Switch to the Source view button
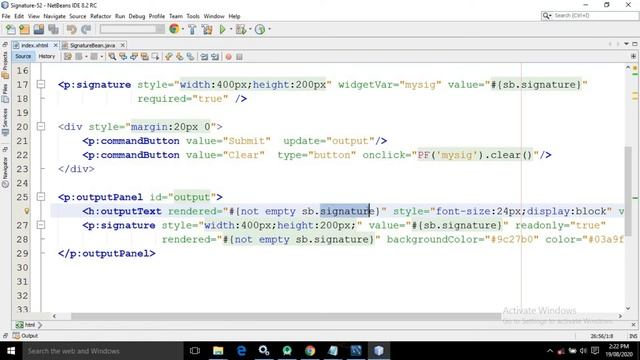The width and height of the screenshot is (640, 360). [23, 56]
